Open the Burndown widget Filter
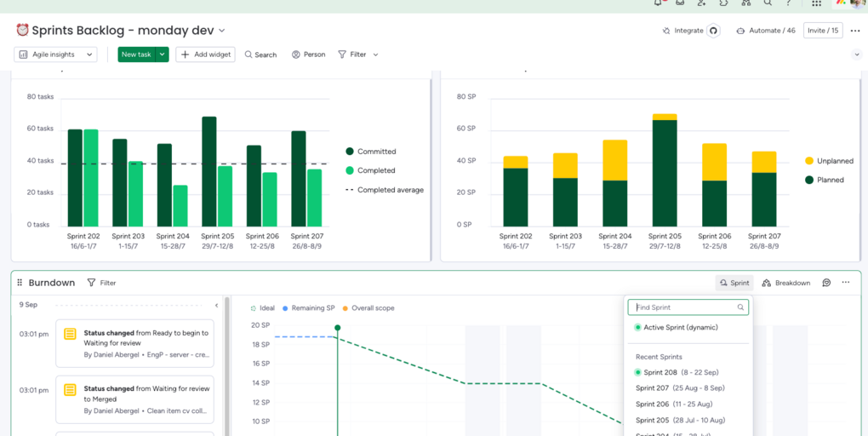868x436 pixels. pos(102,283)
